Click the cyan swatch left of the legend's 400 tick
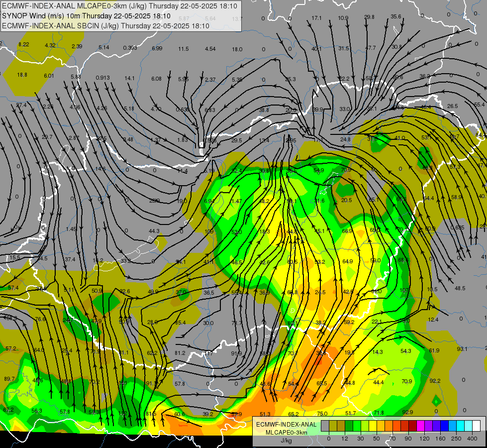Screen dimensions: 487x448 pyautogui.click(x=469, y=426)
